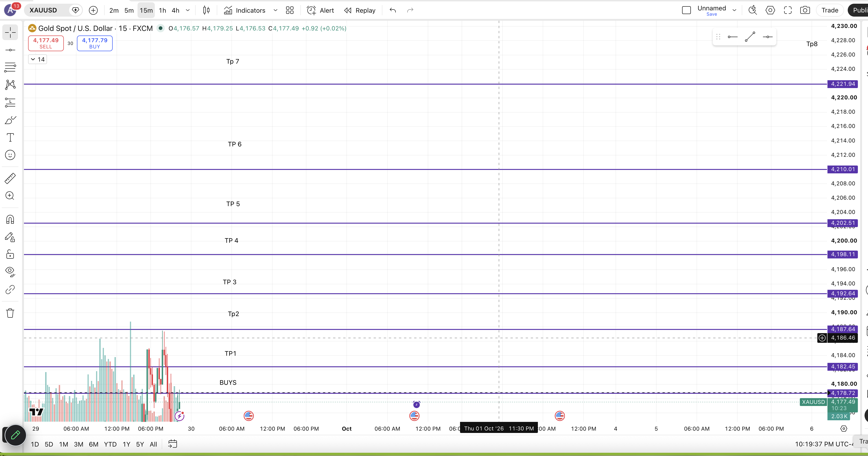This screenshot has height=456, width=868.
Task: Expand the Unnamed layout dropdown
Action: tap(734, 10)
